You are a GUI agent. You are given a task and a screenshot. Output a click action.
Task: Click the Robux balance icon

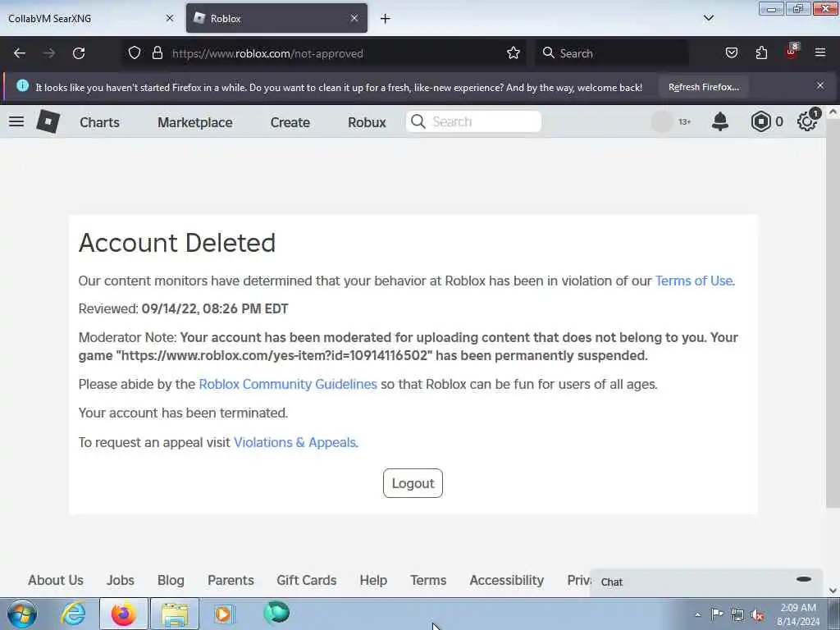[760, 121]
